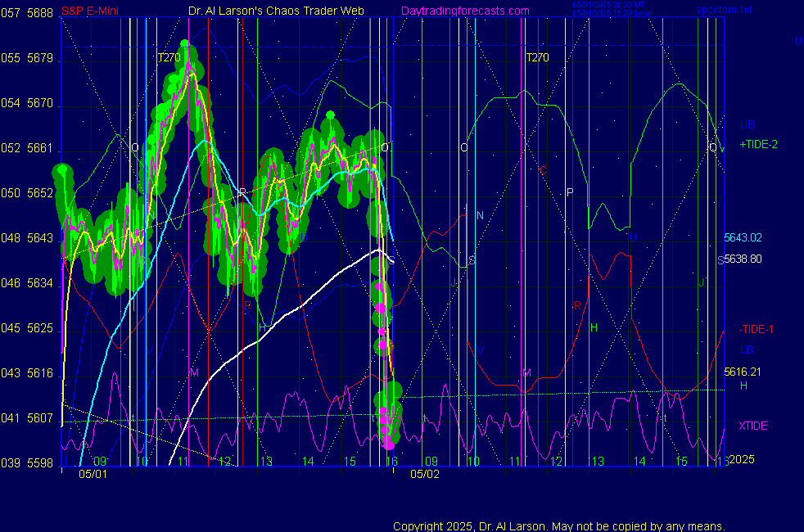
Task: Select the XTIDE legend label
Action: pos(753,426)
